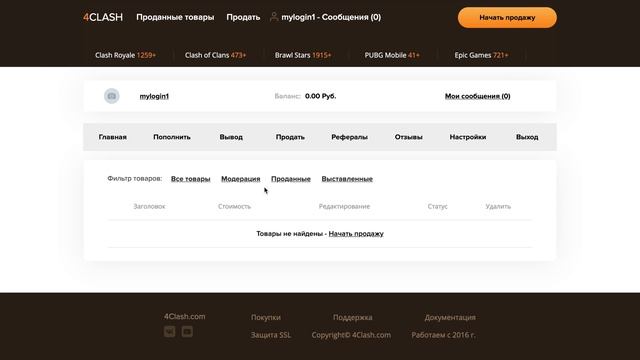The image size is (640, 360).
Task: Switch to the Главная tab
Action: pos(113,137)
